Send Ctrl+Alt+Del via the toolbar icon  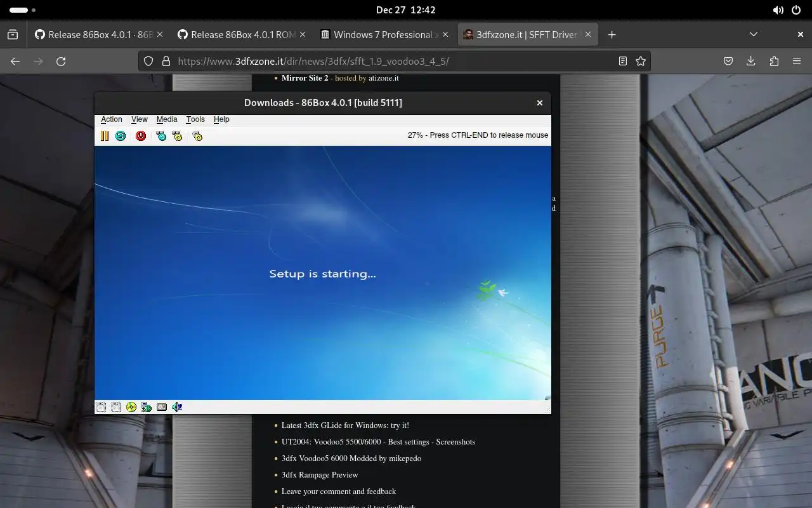161,136
